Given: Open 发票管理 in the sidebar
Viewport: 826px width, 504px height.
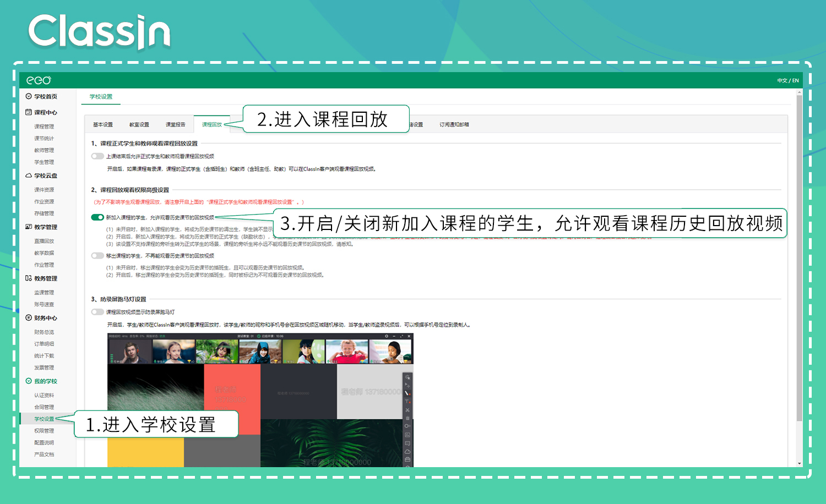Looking at the screenshot, I should click(44, 368).
